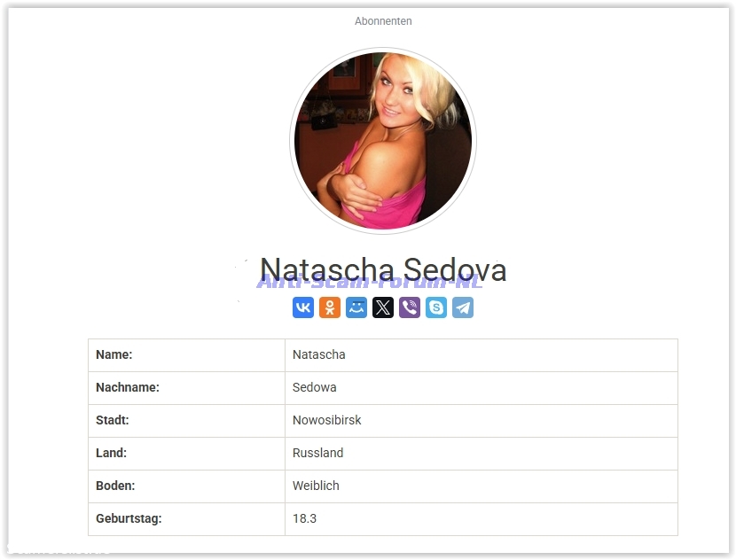This screenshot has width=736, height=560.
Task: Share via the Telegram icon
Action: (x=463, y=307)
